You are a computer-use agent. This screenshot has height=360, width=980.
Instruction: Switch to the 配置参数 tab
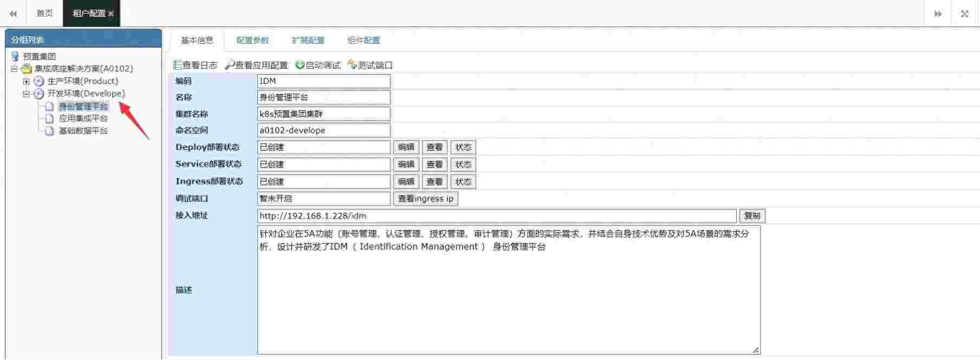252,41
